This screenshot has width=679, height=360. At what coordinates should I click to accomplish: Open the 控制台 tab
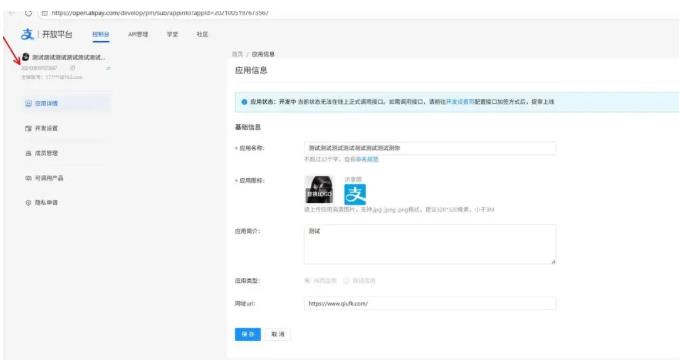[101, 34]
